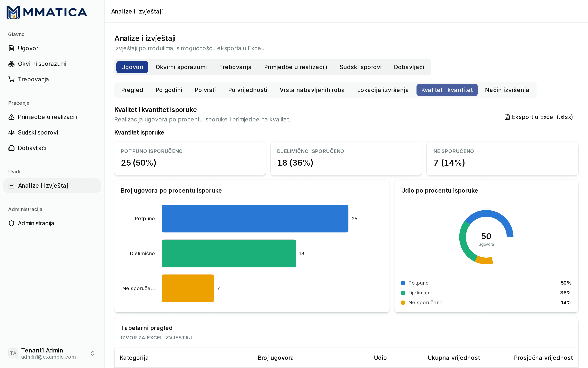Switch to the Trebovanja module tab
This screenshot has width=588, height=368.
235,67
